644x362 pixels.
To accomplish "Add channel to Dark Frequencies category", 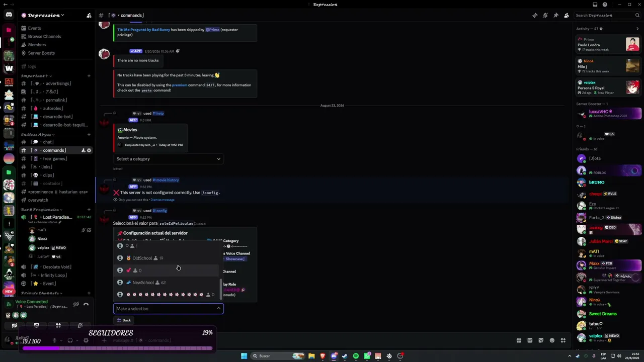I will click(89, 209).
